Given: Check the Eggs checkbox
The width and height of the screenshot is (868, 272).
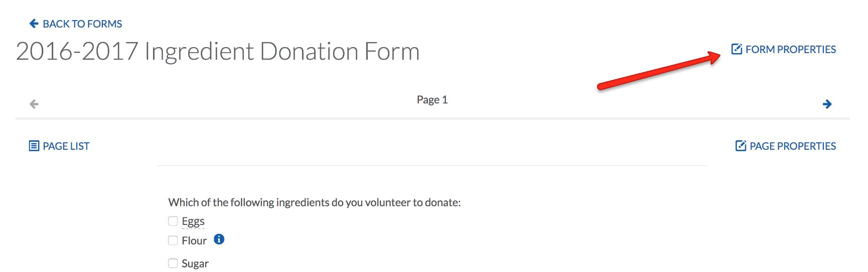Looking at the screenshot, I should click(173, 221).
